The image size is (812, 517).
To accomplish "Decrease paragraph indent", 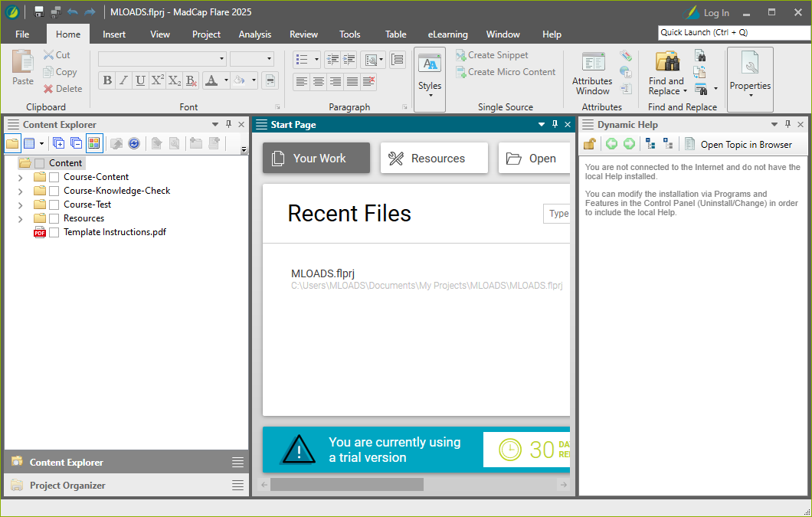I will [333, 60].
